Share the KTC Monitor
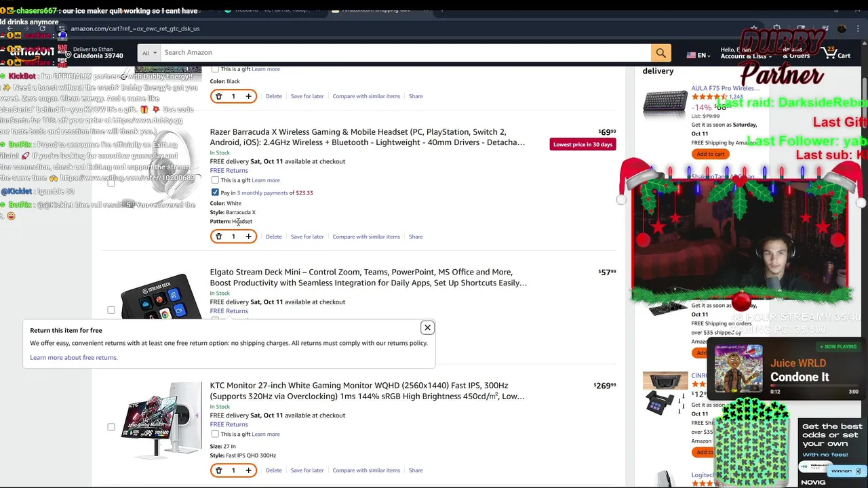The height and width of the screenshot is (488, 868). pos(416,470)
